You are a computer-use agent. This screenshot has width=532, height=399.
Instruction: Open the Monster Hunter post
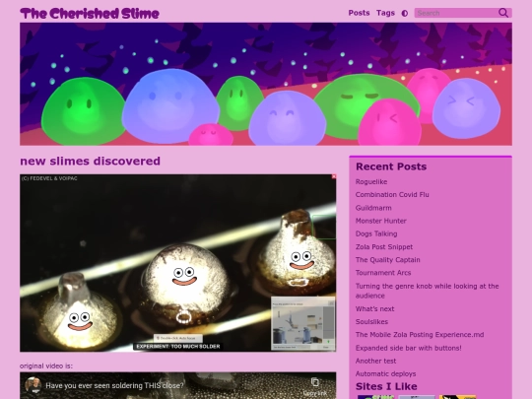380,221
